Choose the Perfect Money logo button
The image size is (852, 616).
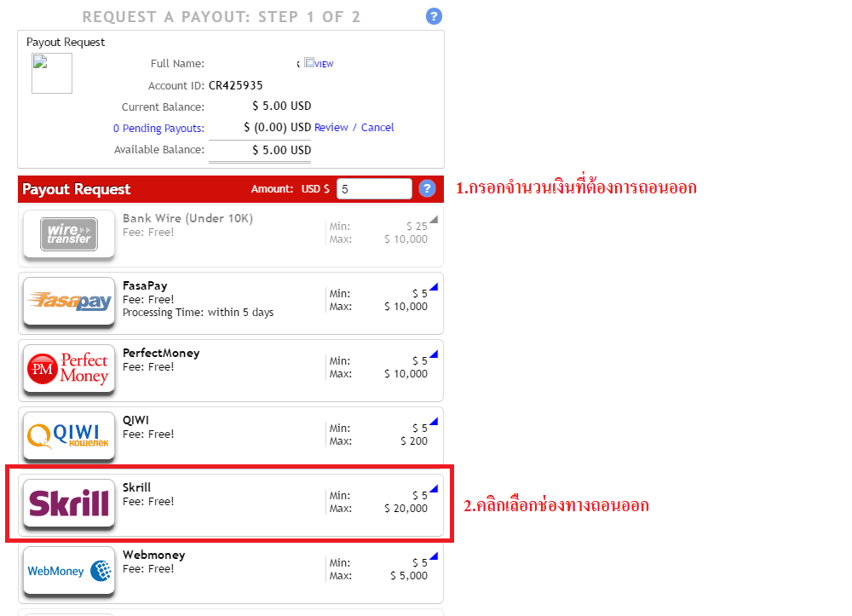click(x=69, y=369)
